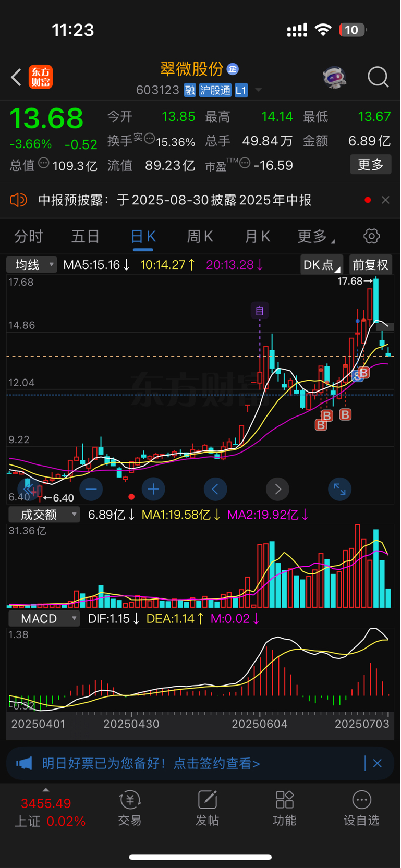Expand the stock code dropdown arrow
Image resolution: width=401 pixels, height=868 pixels.
pos(258,90)
